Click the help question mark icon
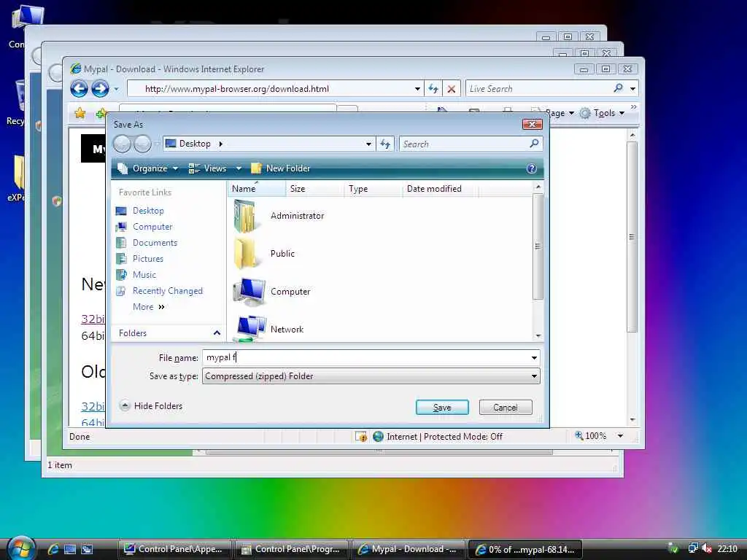This screenshot has width=747, height=560. pos(531,168)
